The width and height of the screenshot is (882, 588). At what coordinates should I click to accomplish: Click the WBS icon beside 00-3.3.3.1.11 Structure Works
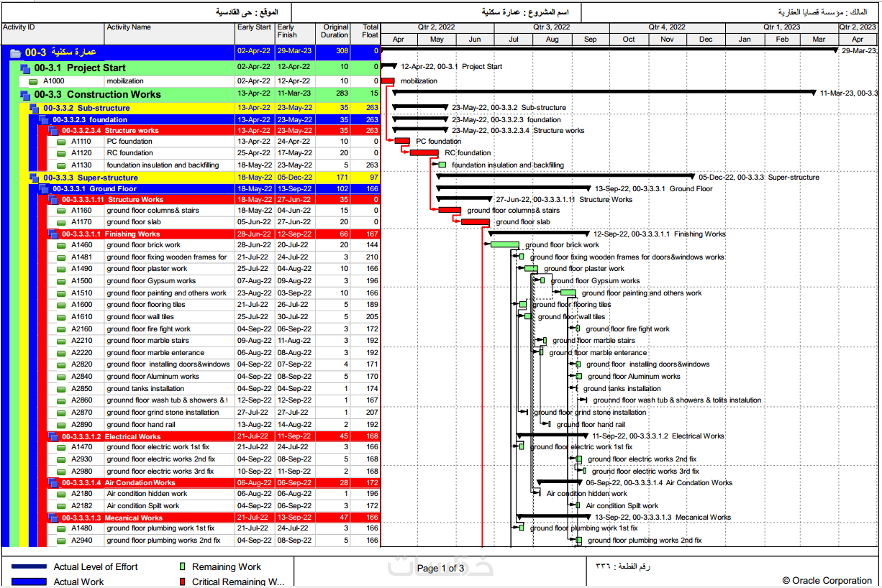[53, 200]
